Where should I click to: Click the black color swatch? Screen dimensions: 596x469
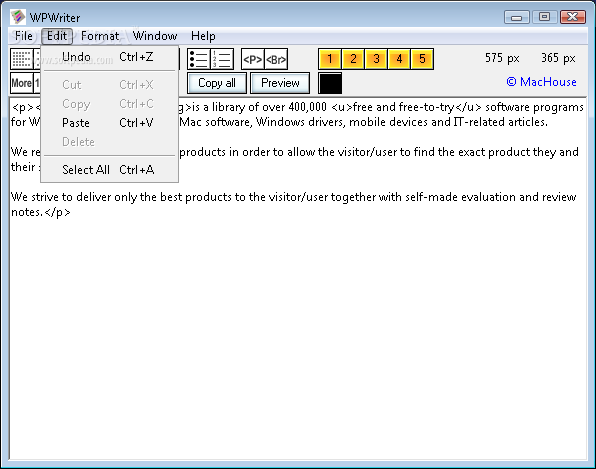click(330, 83)
